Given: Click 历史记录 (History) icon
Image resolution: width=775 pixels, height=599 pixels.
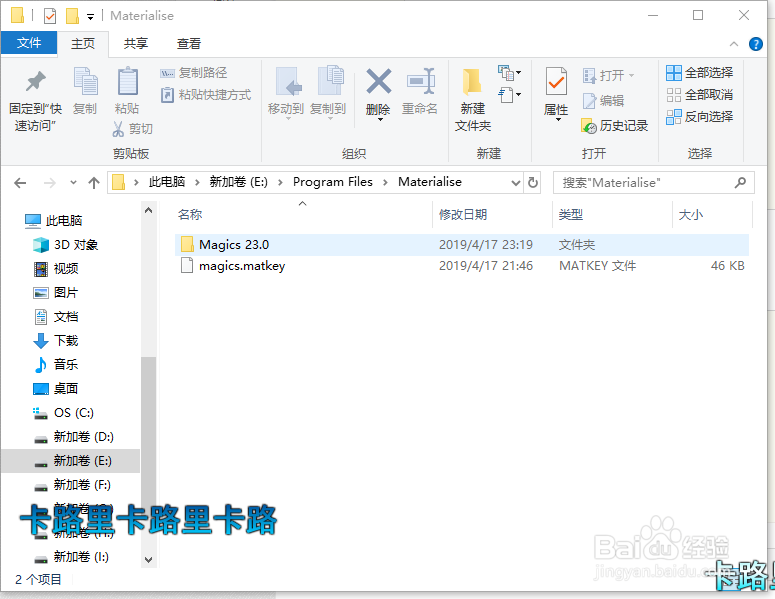Looking at the screenshot, I should coord(590,126).
